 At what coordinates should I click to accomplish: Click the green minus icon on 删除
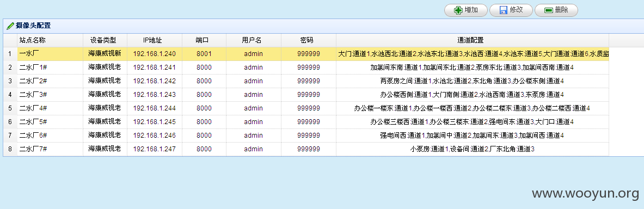pyautogui.click(x=549, y=10)
